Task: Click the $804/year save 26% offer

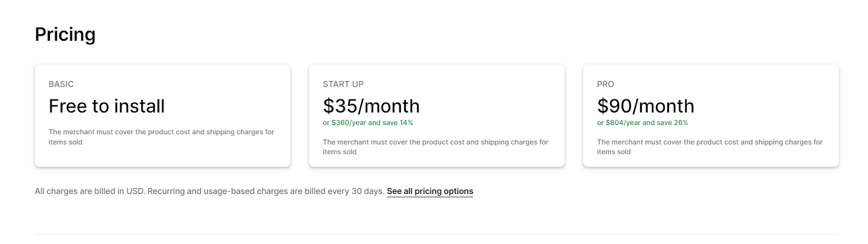Action: 642,123
